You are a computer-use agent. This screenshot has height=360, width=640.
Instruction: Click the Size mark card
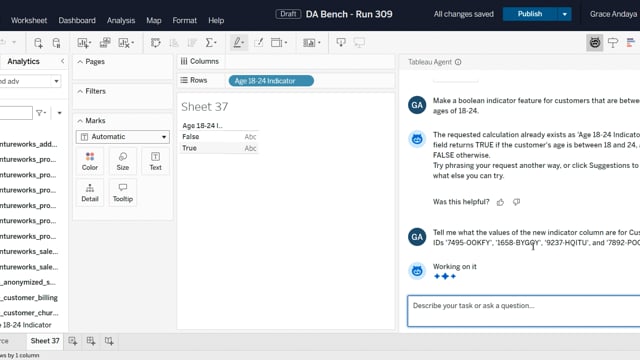point(122,161)
